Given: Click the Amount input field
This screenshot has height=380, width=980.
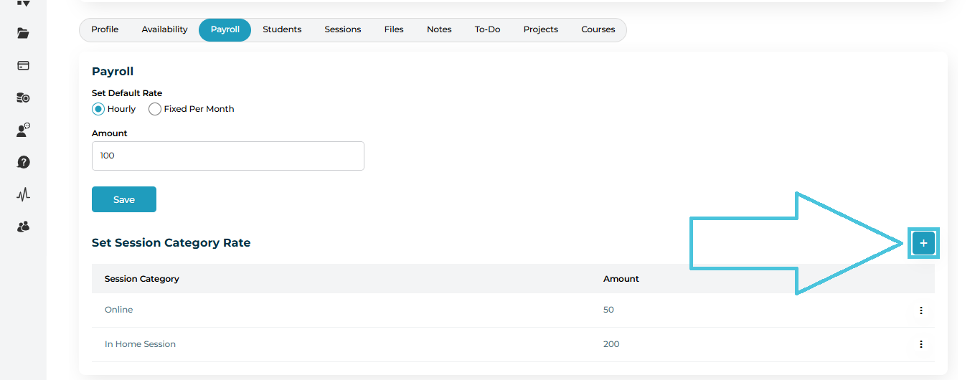Looking at the screenshot, I should (x=227, y=156).
